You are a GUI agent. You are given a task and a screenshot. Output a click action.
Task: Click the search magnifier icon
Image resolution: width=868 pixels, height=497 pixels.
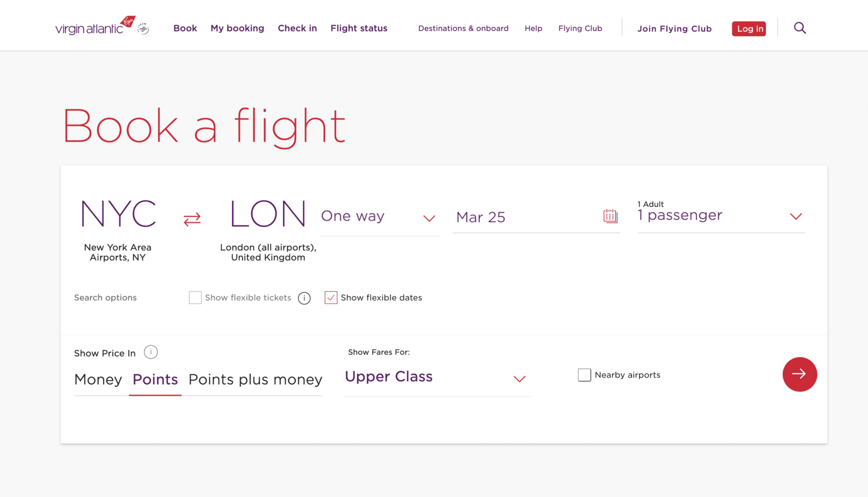click(800, 27)
